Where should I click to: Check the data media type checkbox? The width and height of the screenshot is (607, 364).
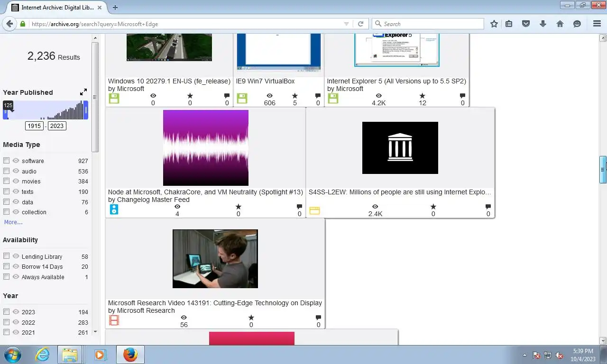6,202
